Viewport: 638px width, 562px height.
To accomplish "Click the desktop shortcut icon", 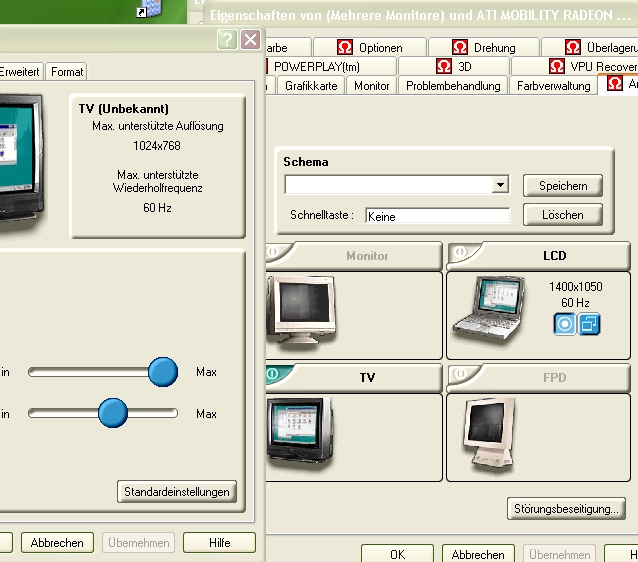I will click(x=150, y=9).
